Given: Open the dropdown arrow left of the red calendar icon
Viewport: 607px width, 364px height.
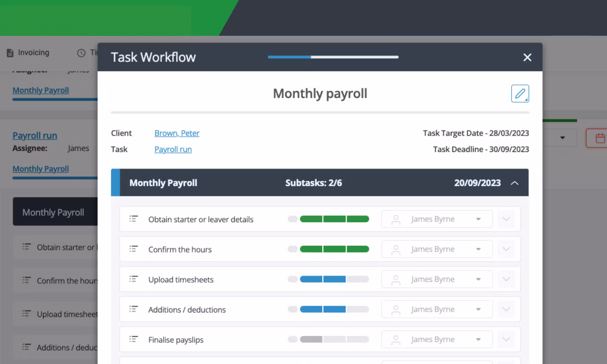Looking at the screenshot, I should 562,137.
